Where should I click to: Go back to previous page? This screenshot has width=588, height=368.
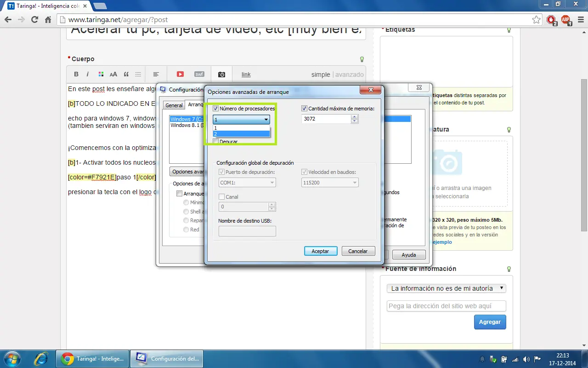(8, 20)
